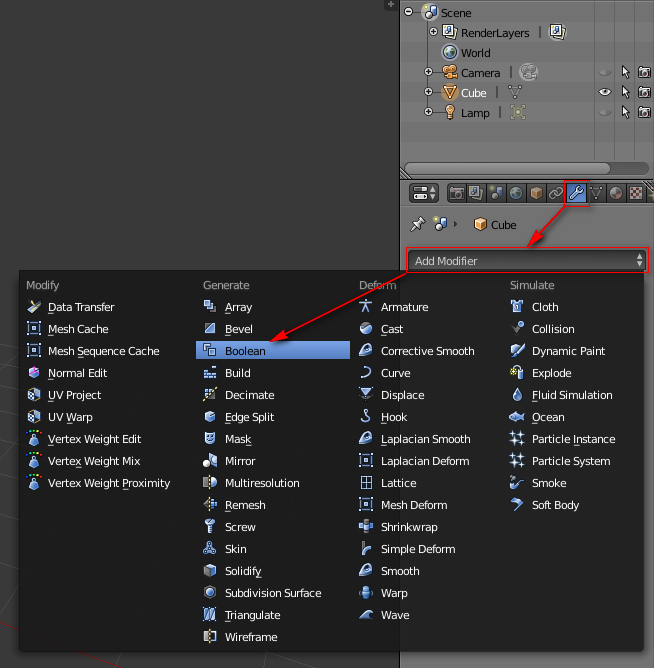The height and width of the screenshot is (668, 654).
Task: Click the Cube mesh data icon in outliner
Action: click(x=515, y=92)
